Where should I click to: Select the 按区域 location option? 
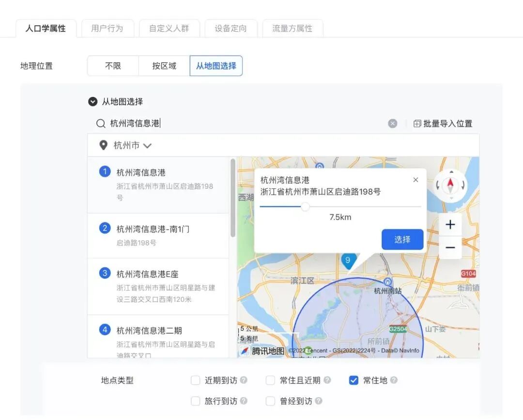tap(164, 65)
